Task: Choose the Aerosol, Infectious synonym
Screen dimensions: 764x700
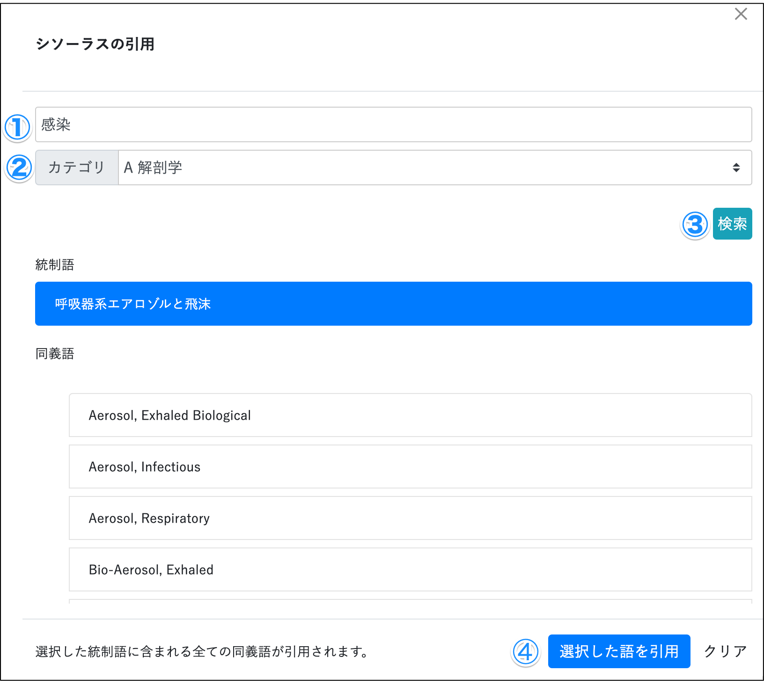Action: pyautogui.click(x=410, y=467)
